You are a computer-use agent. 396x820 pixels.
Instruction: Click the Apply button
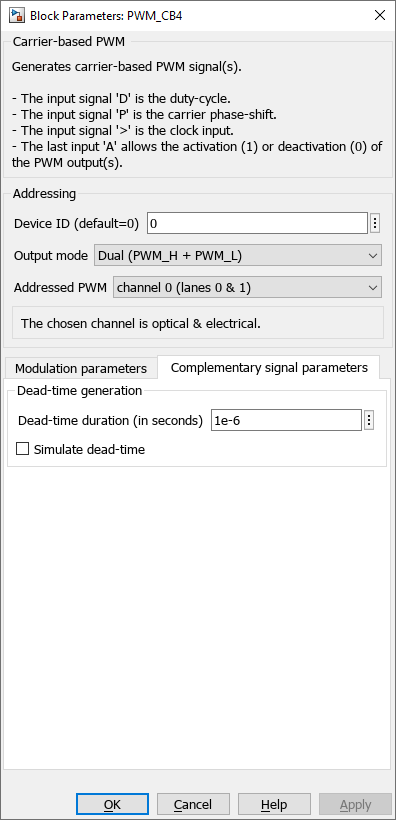pyautogui.click(x=355, y=804)
